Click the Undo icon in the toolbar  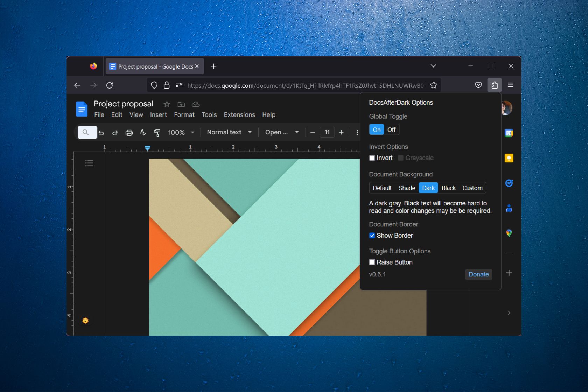[x=101, y=132]
